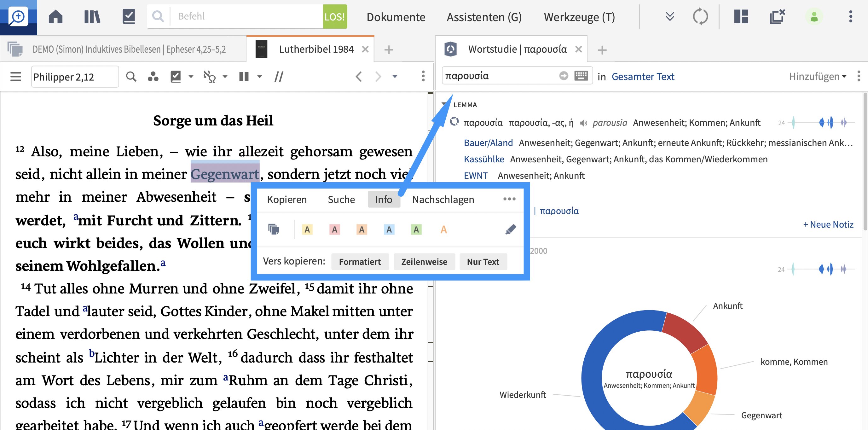Open the Library books icon

coord(92,16)
